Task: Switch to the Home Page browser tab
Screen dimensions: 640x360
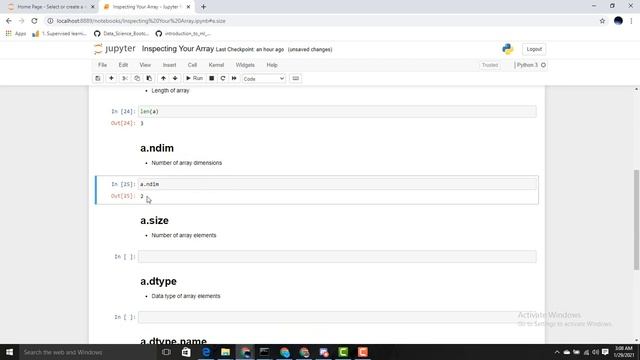Action: tap(51, 7)
